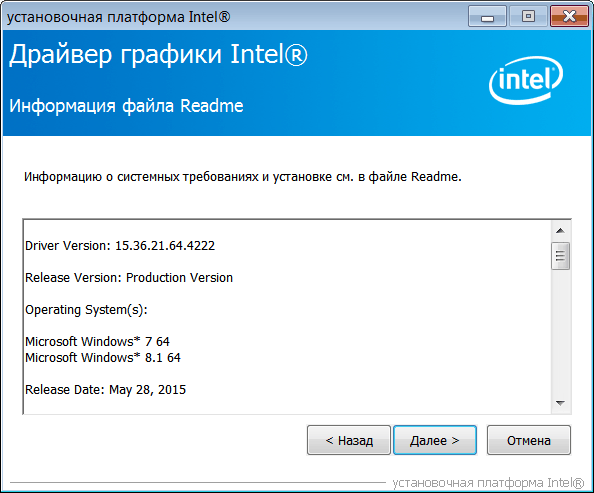
Task: Proceed with the Далее > button
Action: click(435, 440)
